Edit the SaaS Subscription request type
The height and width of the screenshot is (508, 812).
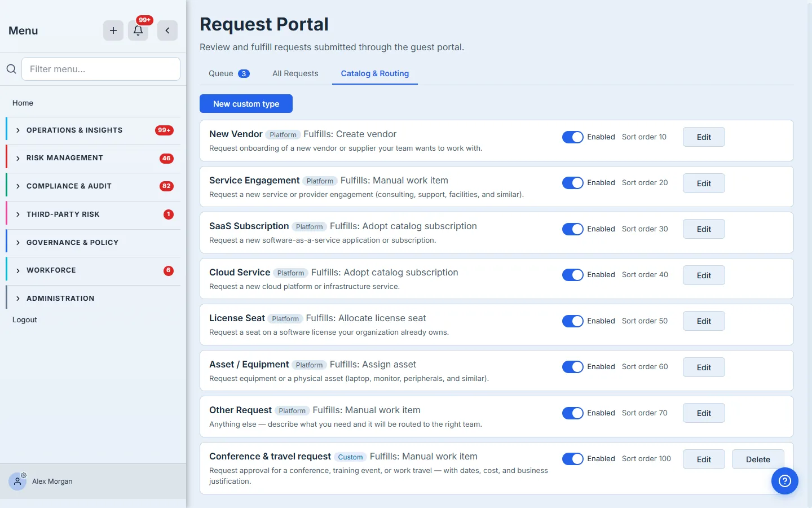point(704,229)
